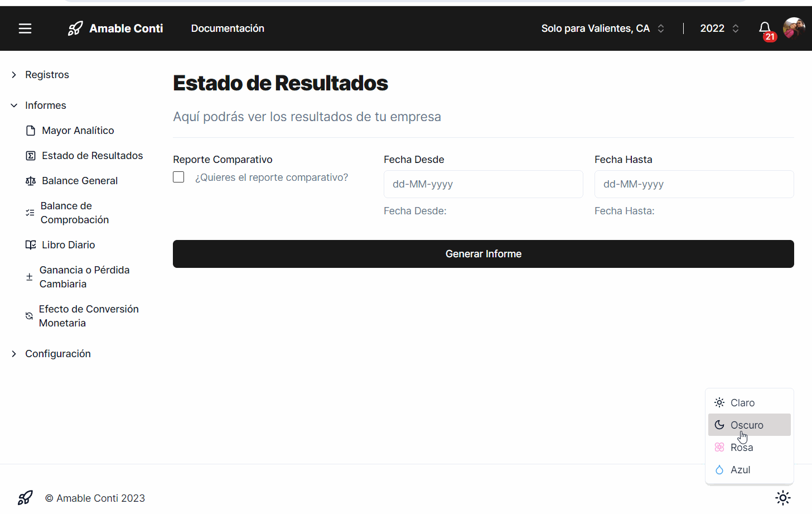This screenshot has height=514, width=812.
Task: Open the notifications bell with 21 badge
Action: 765,28
